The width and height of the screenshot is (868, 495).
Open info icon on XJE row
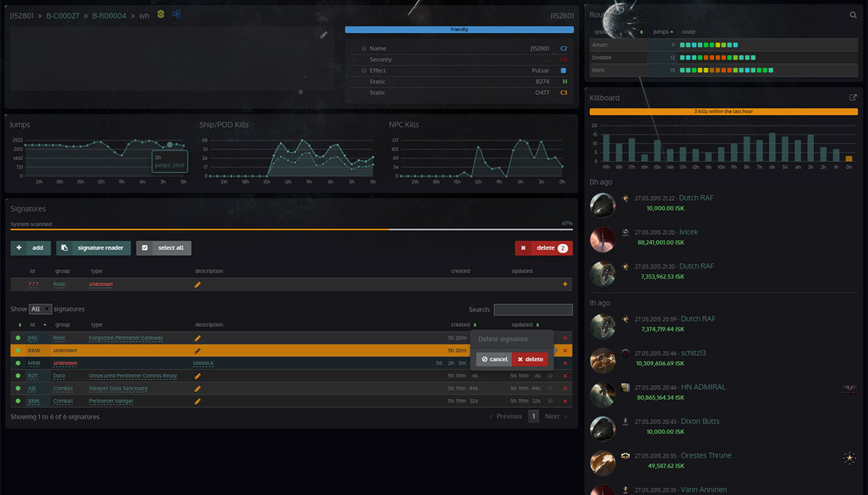[550, 389]
